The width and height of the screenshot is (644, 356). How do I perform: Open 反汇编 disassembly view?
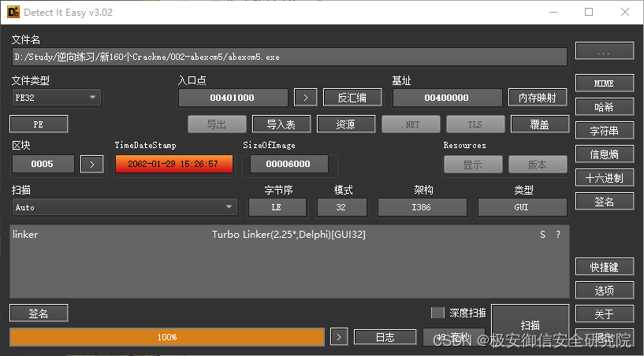coord(352,98)
